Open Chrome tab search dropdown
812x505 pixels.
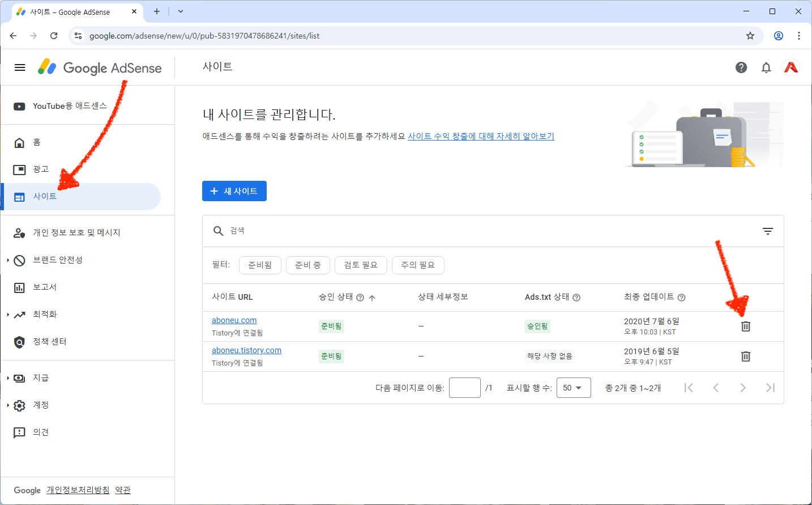181,11
